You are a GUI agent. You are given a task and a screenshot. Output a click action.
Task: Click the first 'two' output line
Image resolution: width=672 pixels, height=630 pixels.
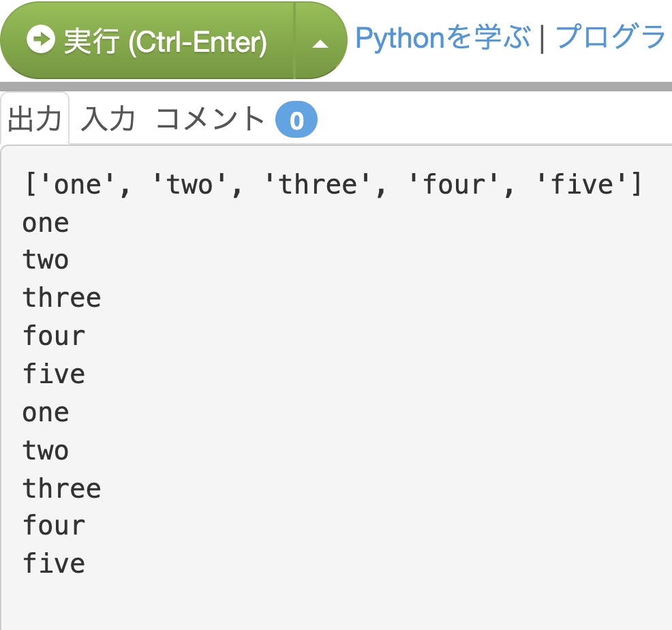point(46,260)
